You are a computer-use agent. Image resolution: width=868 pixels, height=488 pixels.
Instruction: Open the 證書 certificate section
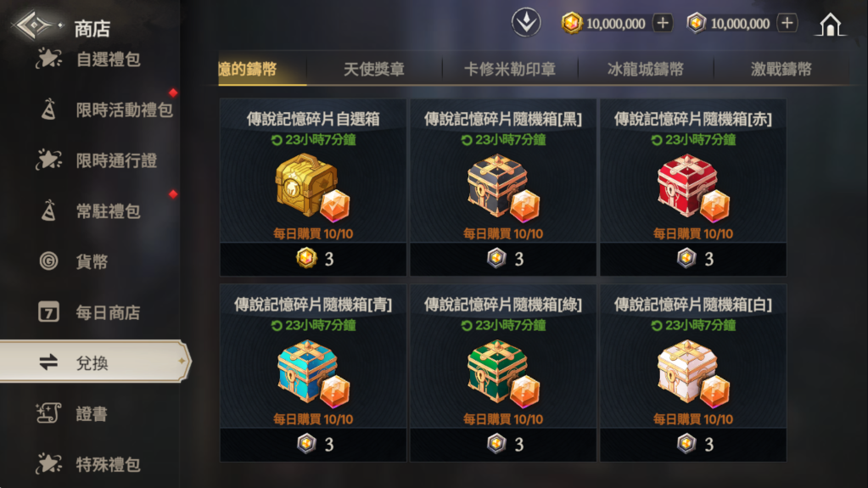tap(90, 414)
